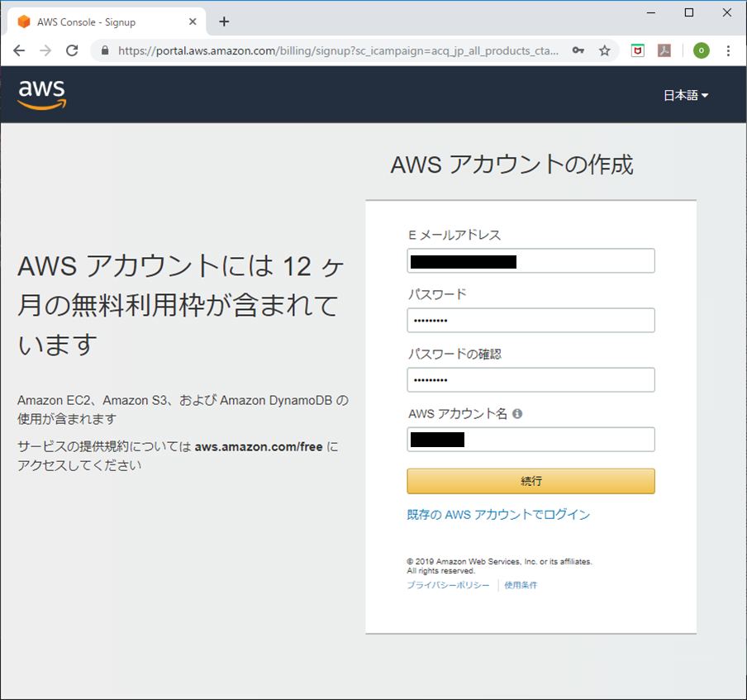
Task: Click the info icon next to AWS アカウント名
Action: [517, 413]
